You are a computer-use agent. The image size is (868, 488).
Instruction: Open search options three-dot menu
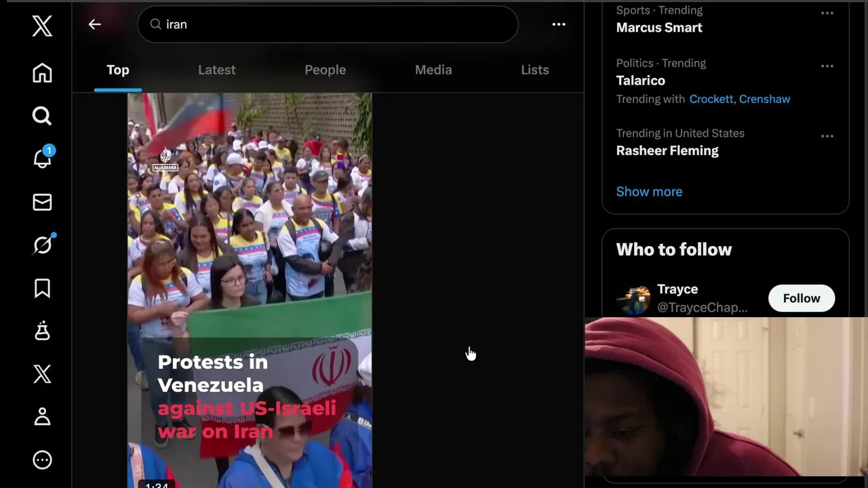pyautogui.click(x=559, y=24)
